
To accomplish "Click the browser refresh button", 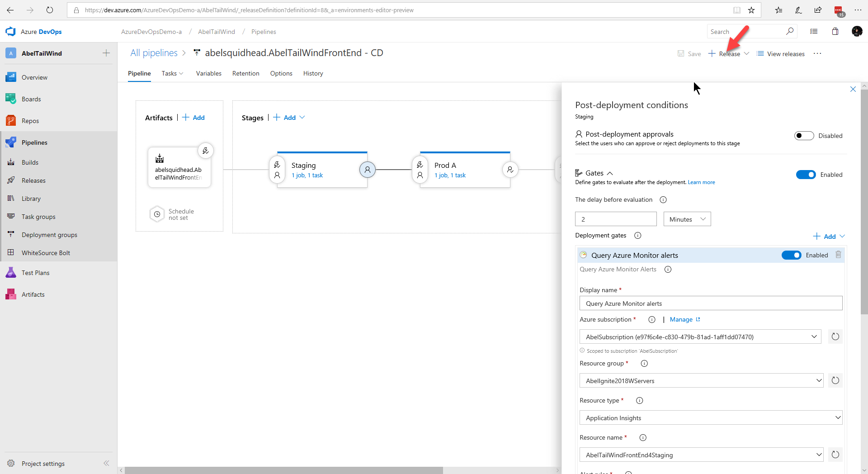I will click(x=50, y=10).
